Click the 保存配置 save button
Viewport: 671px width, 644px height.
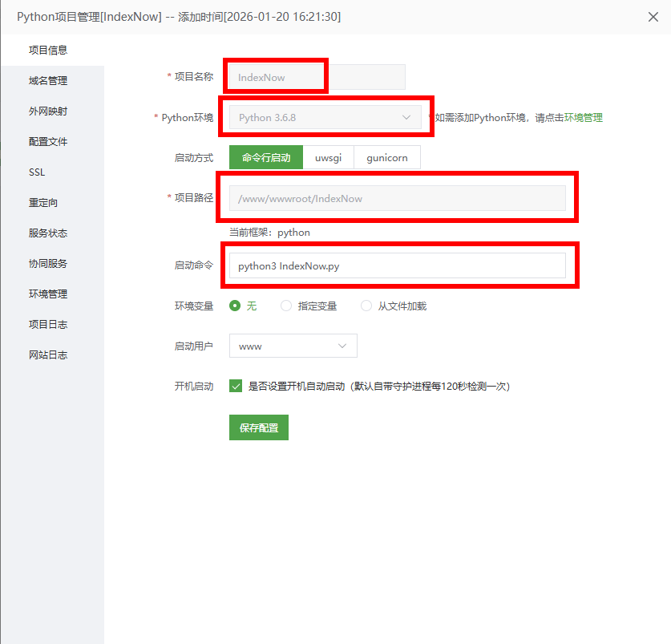[258, 427]
